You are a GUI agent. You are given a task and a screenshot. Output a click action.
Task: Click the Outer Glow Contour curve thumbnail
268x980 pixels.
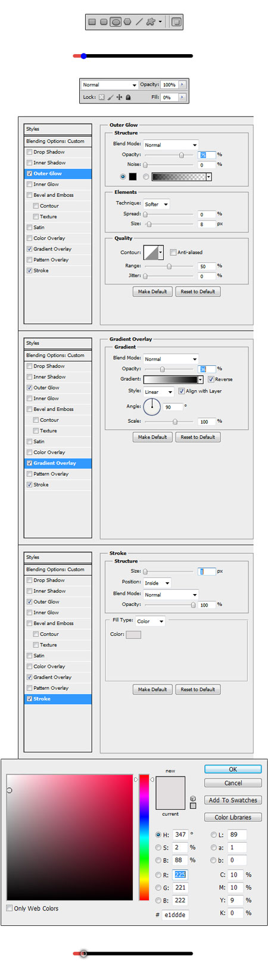pos(151,252)
